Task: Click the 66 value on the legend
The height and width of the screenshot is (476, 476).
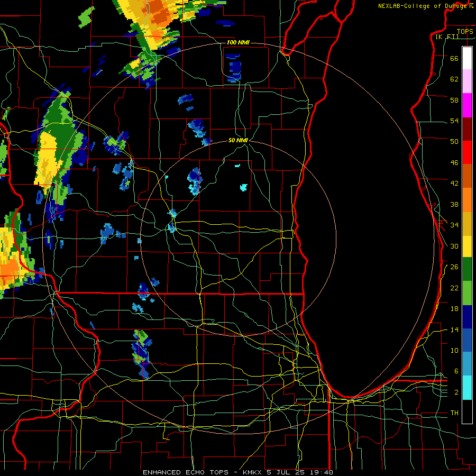Action: coord(454,58)
